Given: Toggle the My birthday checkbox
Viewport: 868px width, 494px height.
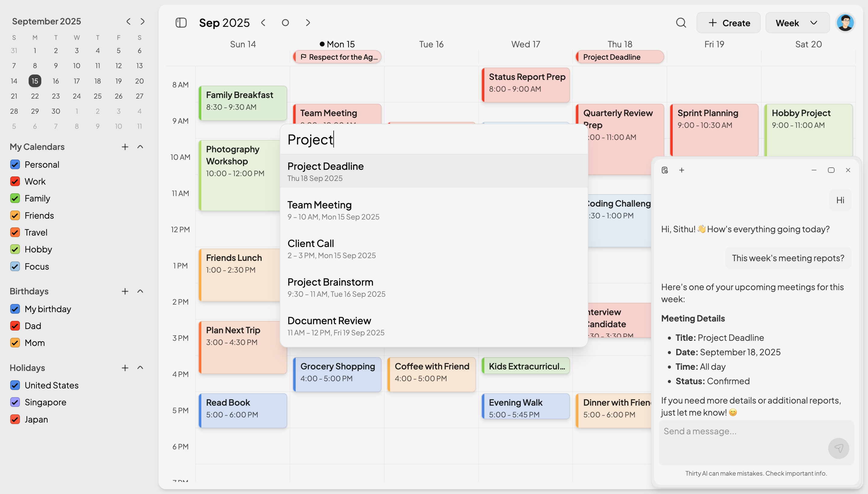Looking at the screenshot, I should point(15,309).
